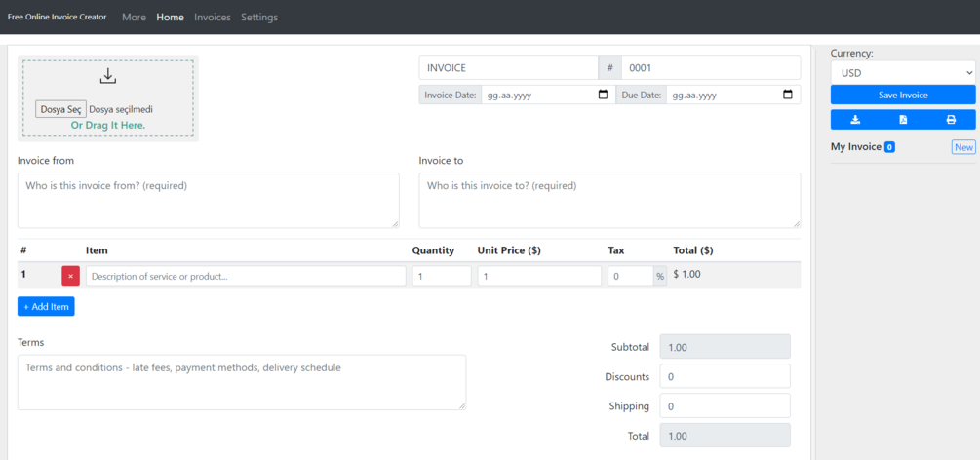Open the Invoice Date calendar picker icon

tap(603, 96)
